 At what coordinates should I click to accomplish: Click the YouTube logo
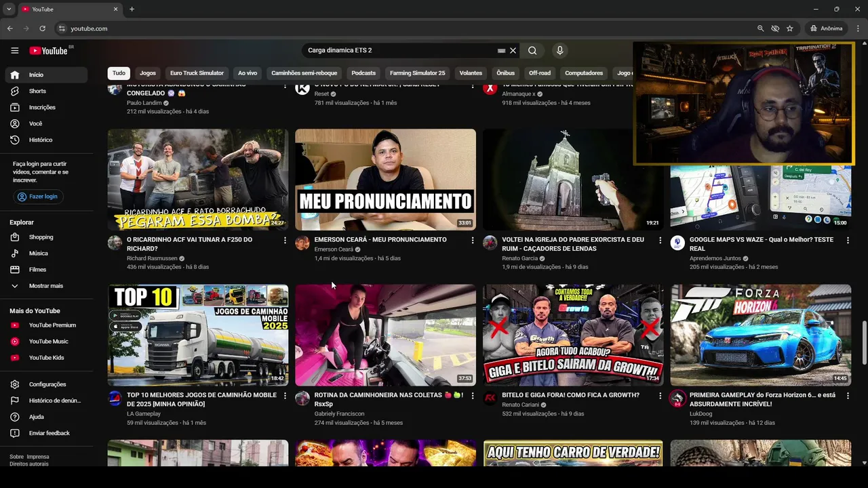[x=49, y=51]
